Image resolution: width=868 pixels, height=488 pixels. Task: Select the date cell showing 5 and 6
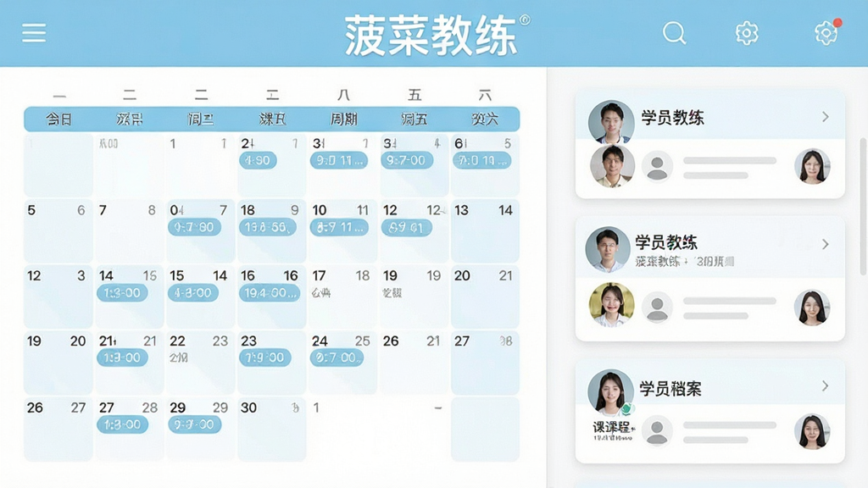coord(58,230)
